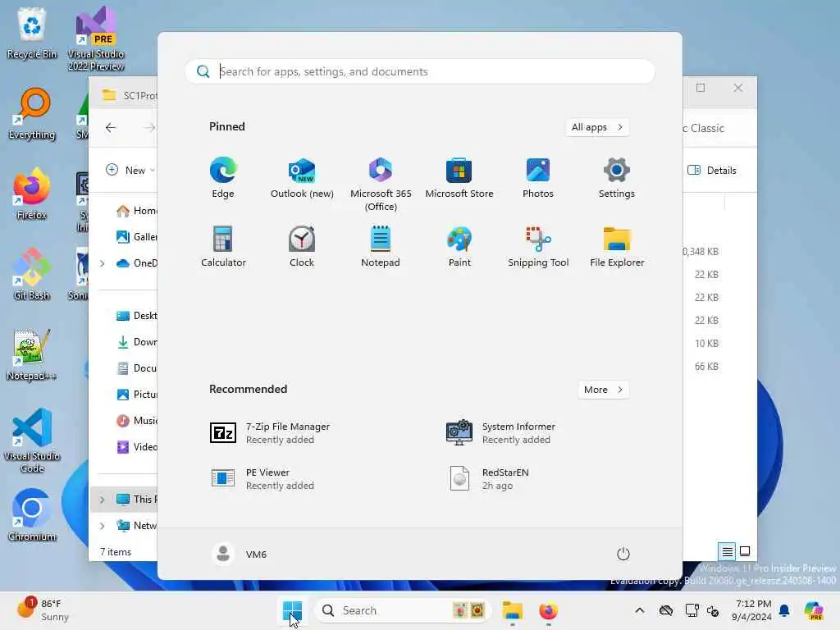Go back in File Explorer window
840x630 pixels.
(x=111, y=127)
